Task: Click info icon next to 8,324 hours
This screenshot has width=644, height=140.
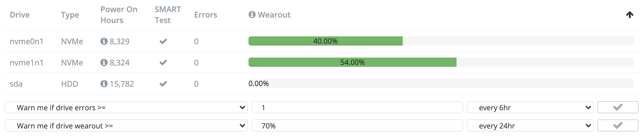Action: 104,62
